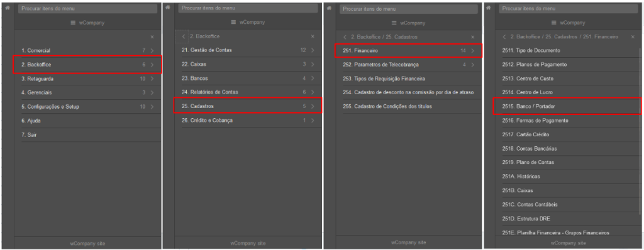Expand the "1. Comercial" chevron
The height and width of the screenshot is (250, 644).
pos(152,50)
